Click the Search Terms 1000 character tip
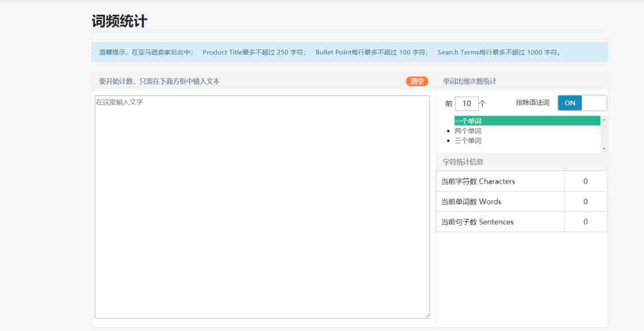Viewport: 644px width, 331px height. click(x=499, y=52)
